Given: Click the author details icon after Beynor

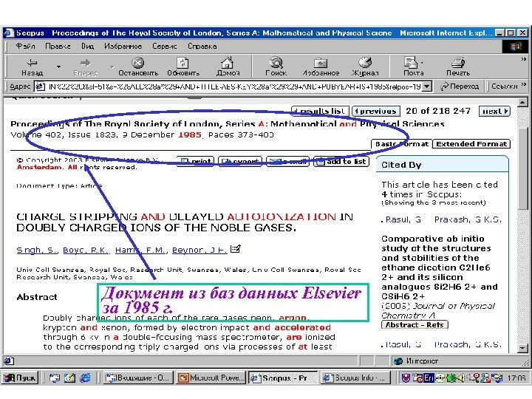Looking at the screenshot, I should pyautogui.click(x=235, y=249).
